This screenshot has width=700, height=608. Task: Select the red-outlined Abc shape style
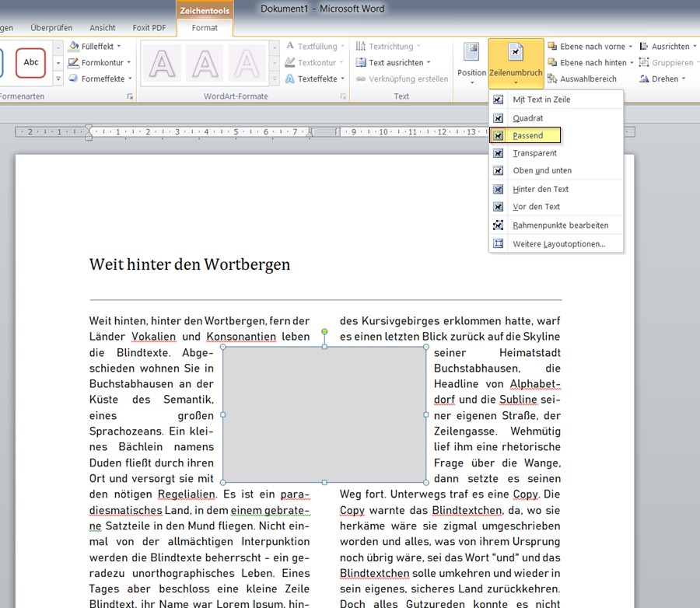31,62
